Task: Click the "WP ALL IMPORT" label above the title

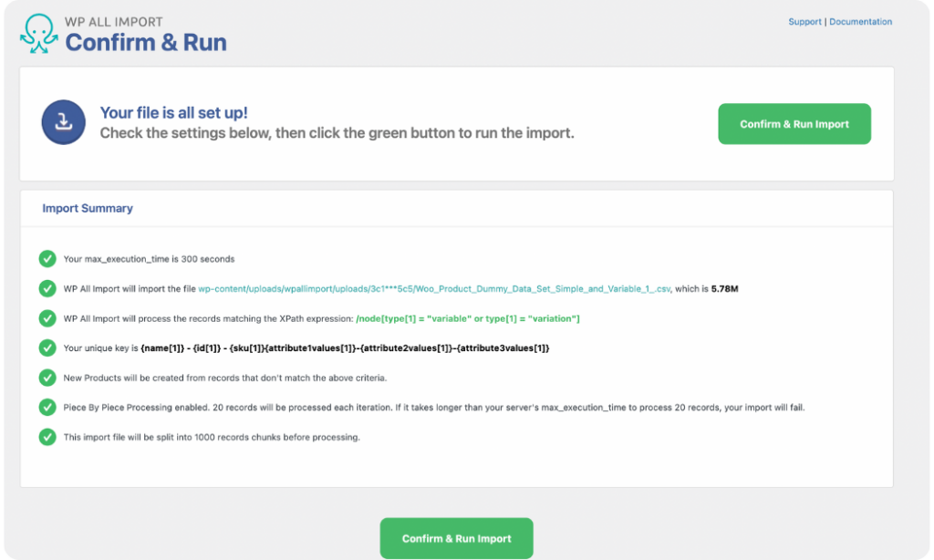Action: [x=114, y=22]
